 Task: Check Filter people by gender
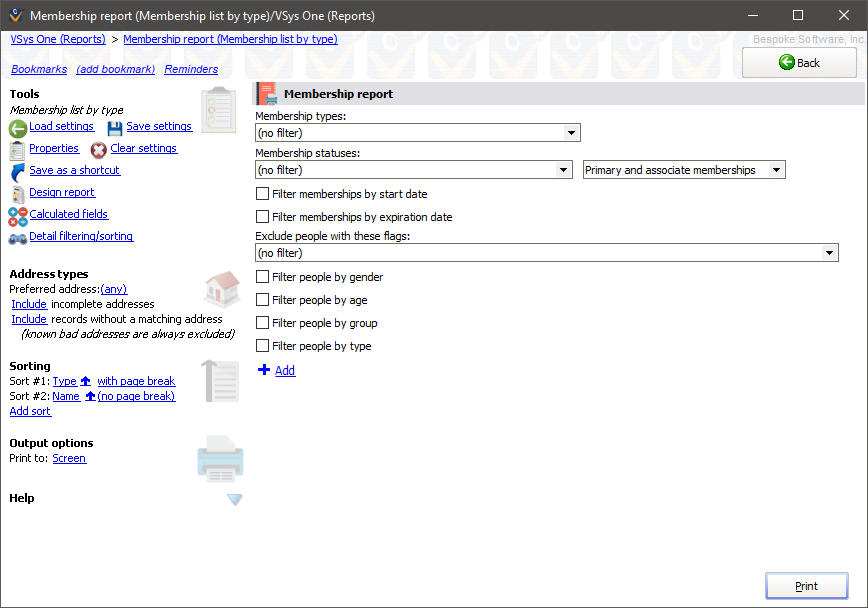262,277
